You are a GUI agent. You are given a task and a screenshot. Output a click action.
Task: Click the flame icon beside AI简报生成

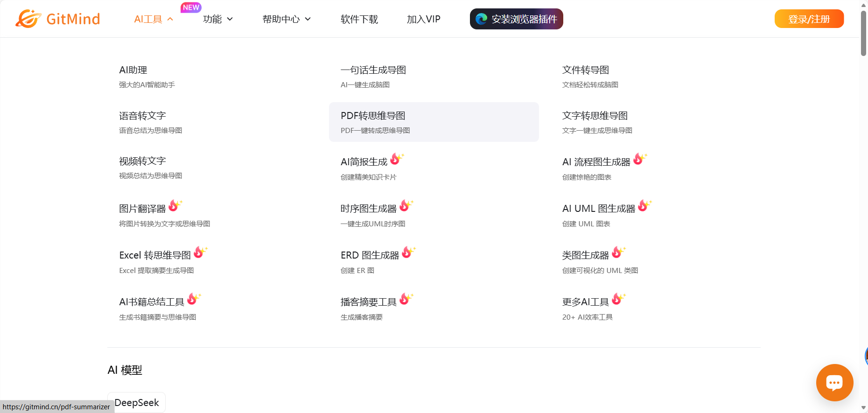pyautogui.click(x=396, y=159)
